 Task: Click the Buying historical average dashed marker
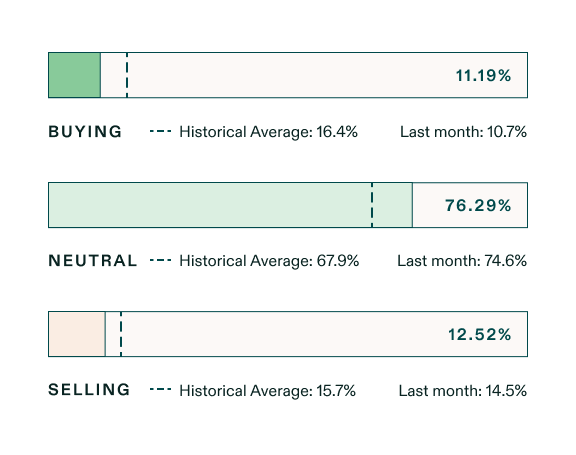click(x=127, y=75)
